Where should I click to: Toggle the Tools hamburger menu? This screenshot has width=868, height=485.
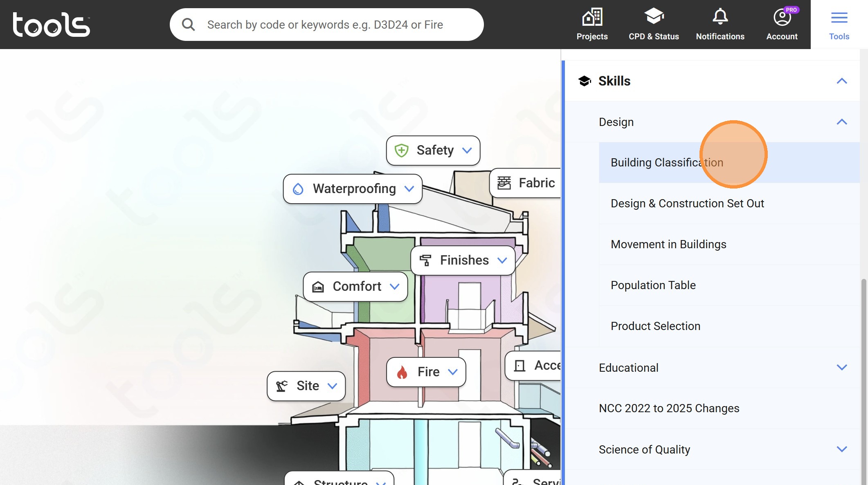point(839,18)
